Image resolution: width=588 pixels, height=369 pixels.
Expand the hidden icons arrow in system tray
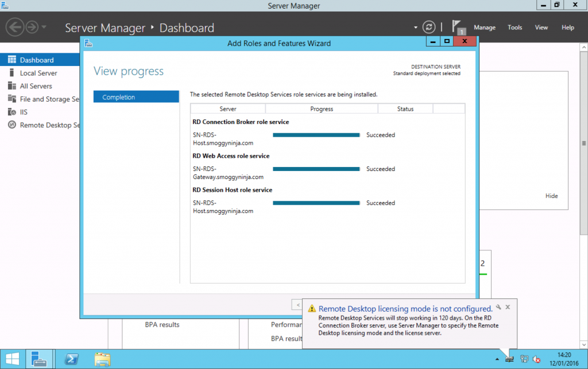pos(497,359)
